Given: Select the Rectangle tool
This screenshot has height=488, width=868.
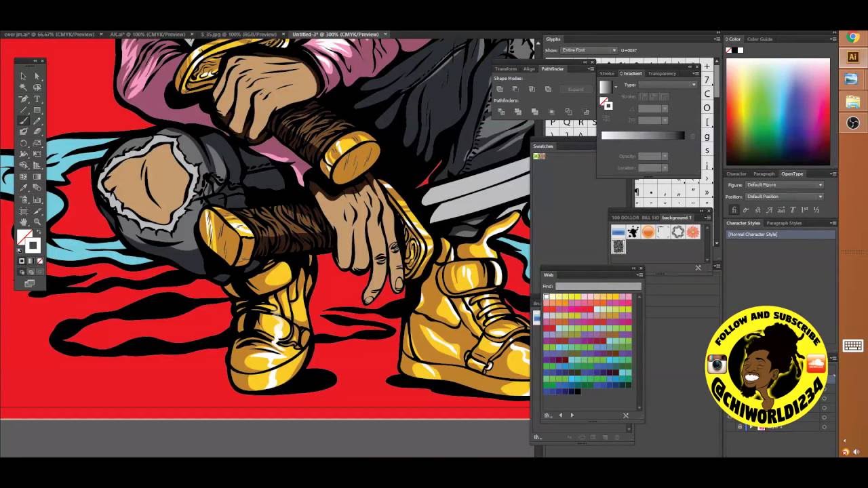Looking at the screenshot, I should point(37,110).
